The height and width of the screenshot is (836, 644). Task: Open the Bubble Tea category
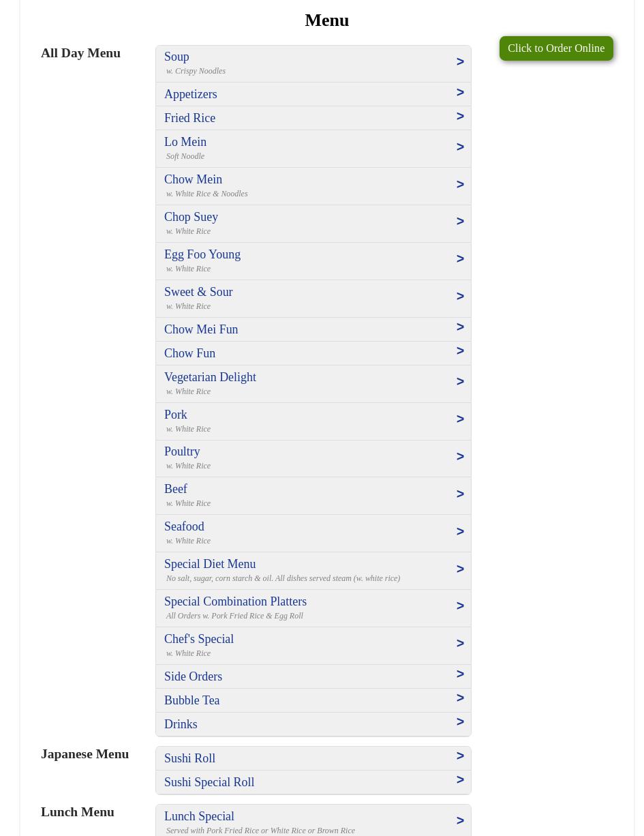[x=191, y=700]
